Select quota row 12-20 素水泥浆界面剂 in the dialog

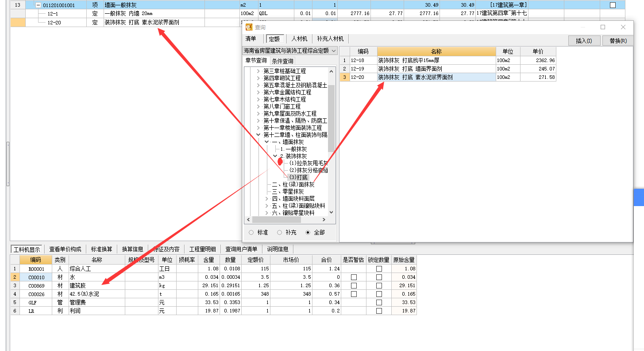click(x=448, y=77)
